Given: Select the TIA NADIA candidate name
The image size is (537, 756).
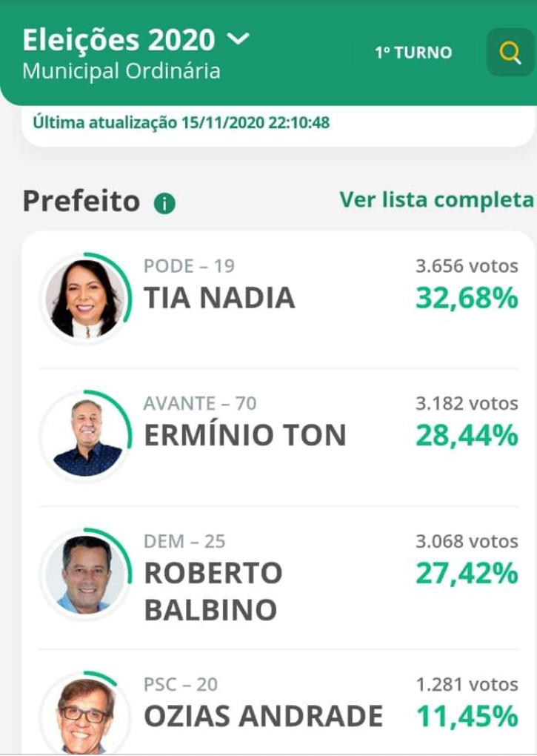Looking at the screenshot, I should 220,297.
